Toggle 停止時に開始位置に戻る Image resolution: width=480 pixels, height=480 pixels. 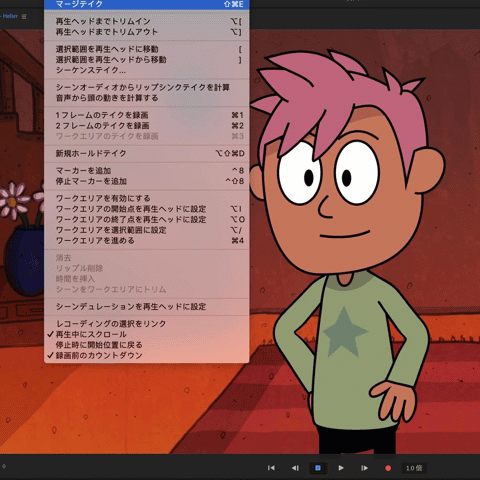tap(147, 345)
